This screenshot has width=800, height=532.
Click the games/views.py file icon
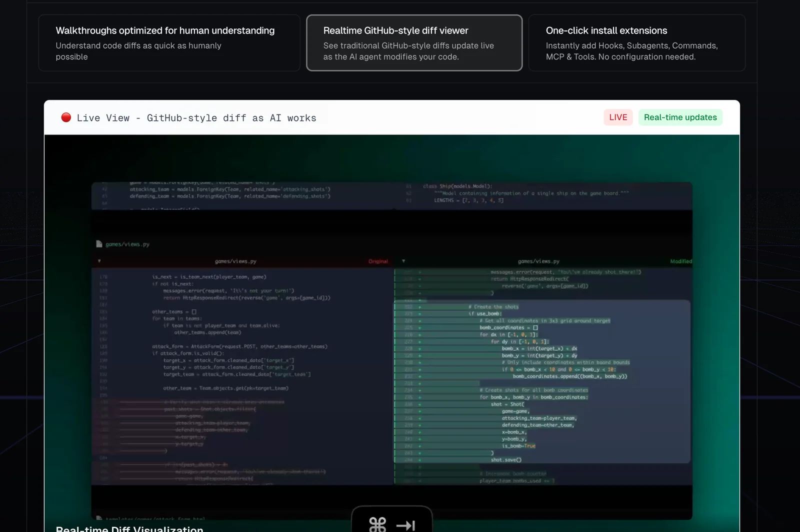coord(99,244)
